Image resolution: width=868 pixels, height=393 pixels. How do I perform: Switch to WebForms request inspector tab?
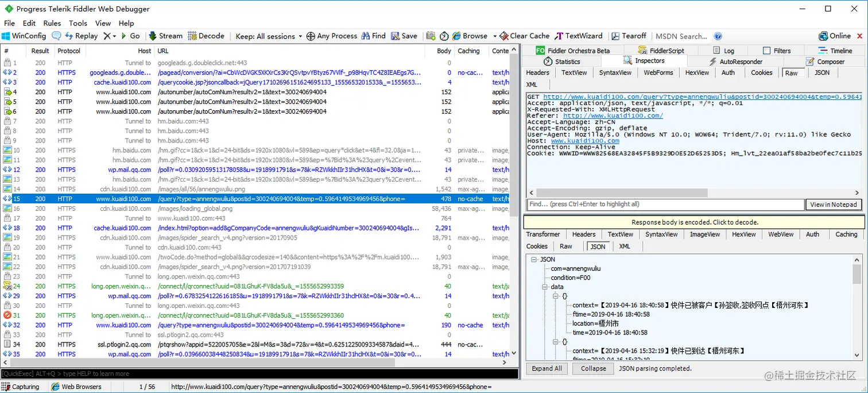(x=658, y=72)
